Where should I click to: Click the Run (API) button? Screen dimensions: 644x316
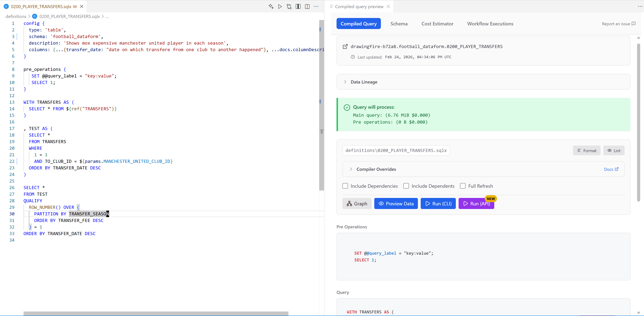pyautogui.click(x=476, y=204)
